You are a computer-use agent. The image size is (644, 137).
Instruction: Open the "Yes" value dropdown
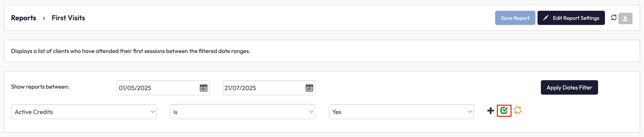click(x=401, y=112)
